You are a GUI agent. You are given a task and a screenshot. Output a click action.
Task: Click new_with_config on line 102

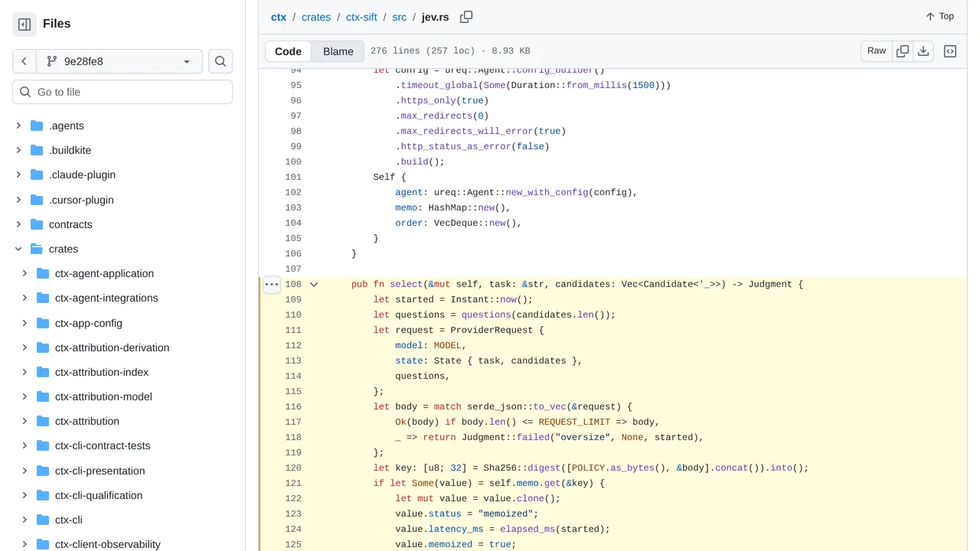(547, 192)
